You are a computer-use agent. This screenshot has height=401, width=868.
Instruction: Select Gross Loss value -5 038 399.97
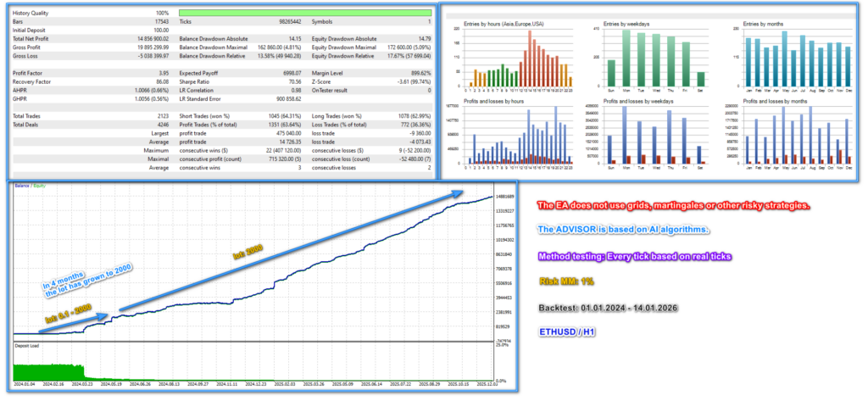click(x=153, y=57)
